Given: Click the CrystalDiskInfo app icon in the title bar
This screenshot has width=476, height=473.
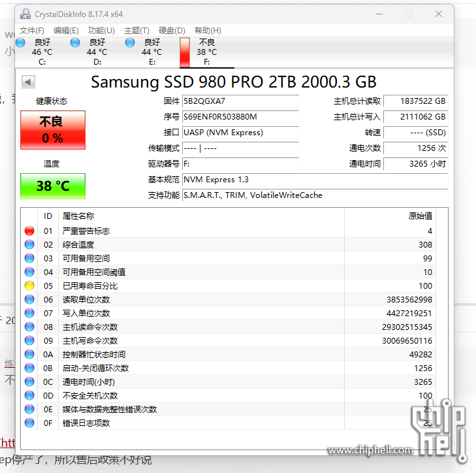Looking at the screenshot, I should (x=25, y=14).
